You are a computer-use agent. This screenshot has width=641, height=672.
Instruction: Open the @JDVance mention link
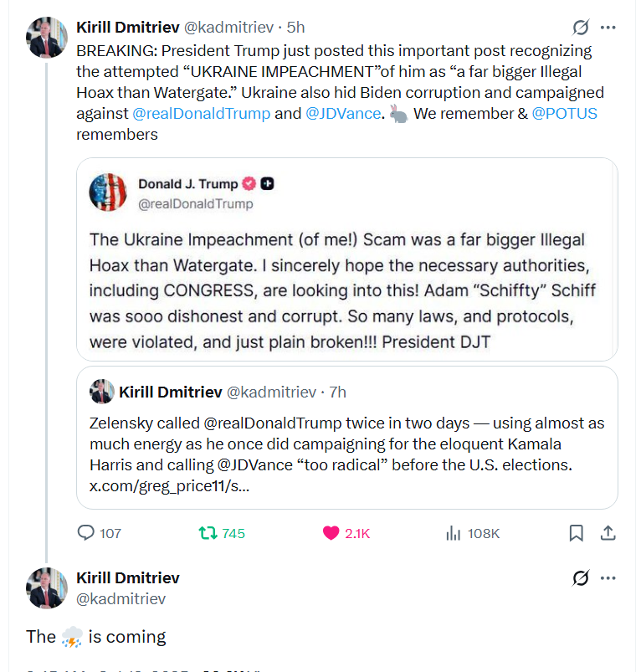341,113
